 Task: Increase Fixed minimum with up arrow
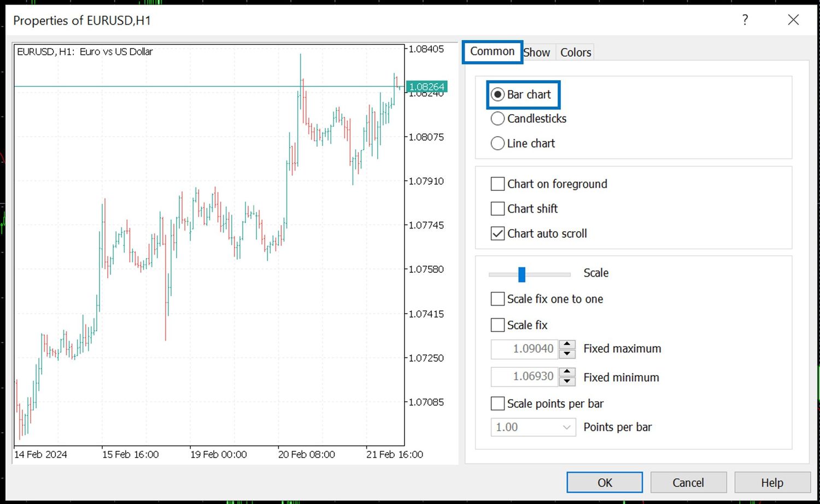click(x=567, y=372)
